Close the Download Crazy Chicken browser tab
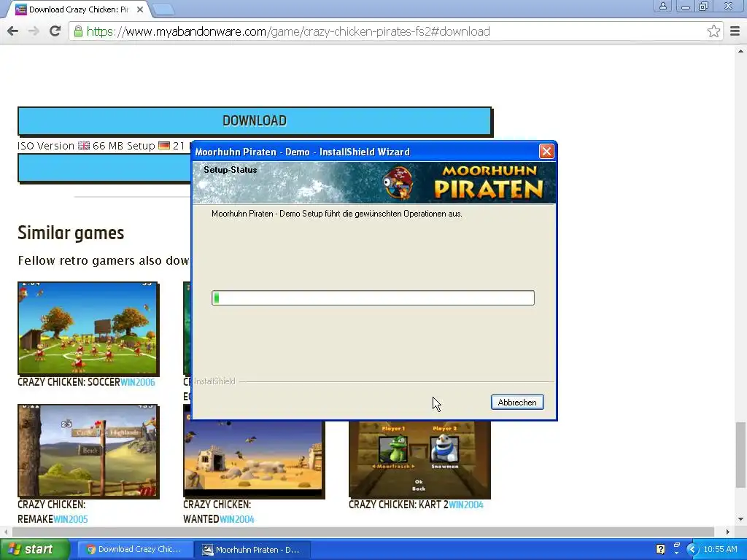Screen dimensions: 747x560 tap(139, 9)
